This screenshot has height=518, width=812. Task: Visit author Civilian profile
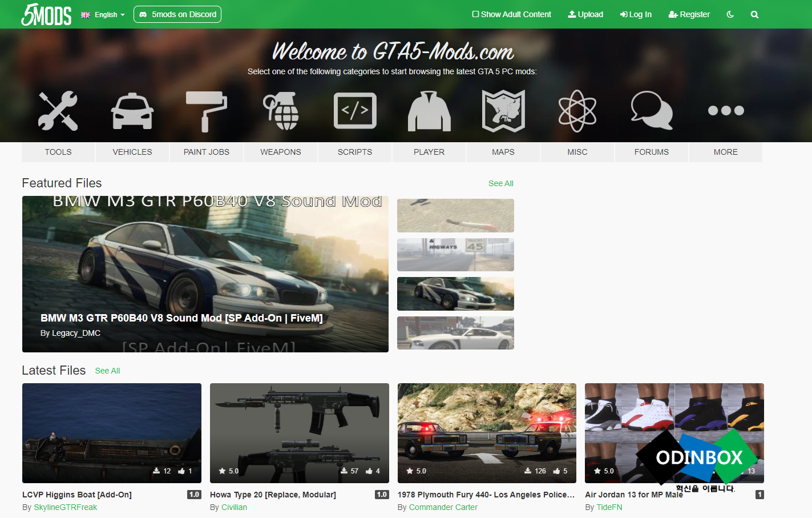point(234,507)
